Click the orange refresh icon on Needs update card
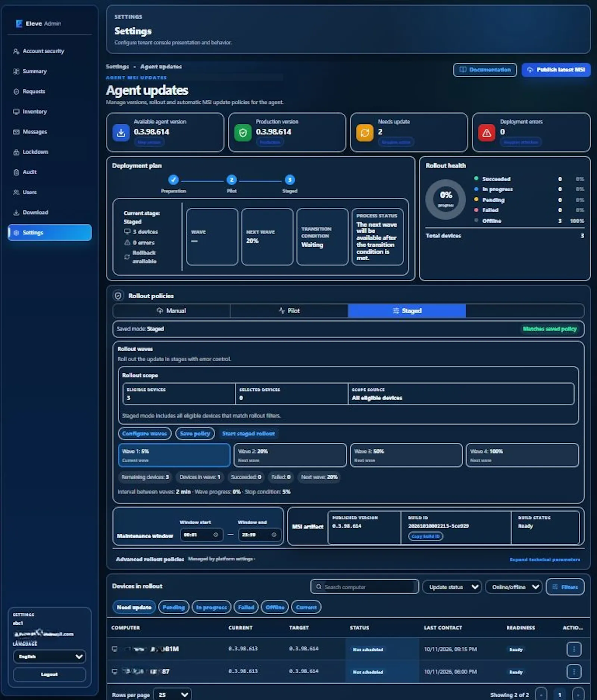 pyautogui.click(x=365, y=133)
